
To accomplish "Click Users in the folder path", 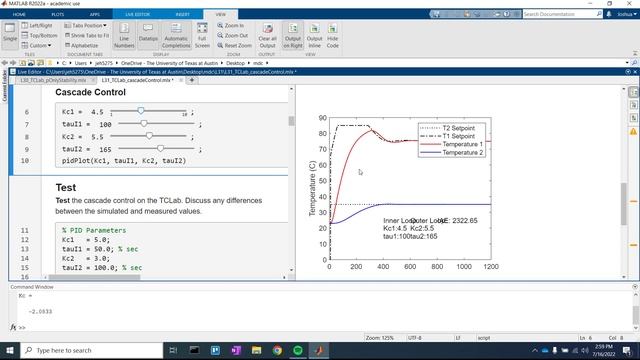I will point(80,63).
